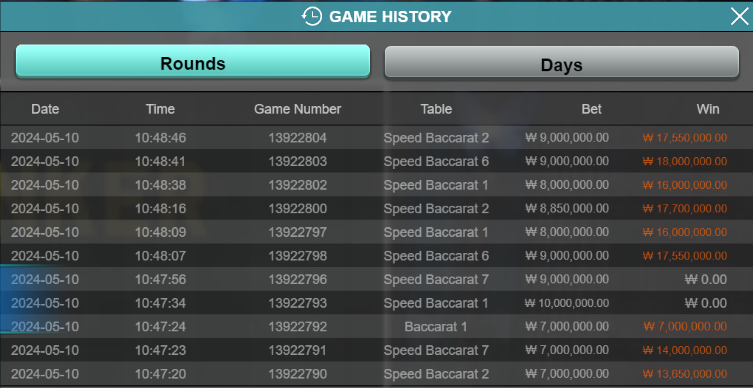The height and width of the screenshot is (388, 753).
Task: Close the Game History panel
Action: (740, 16)
